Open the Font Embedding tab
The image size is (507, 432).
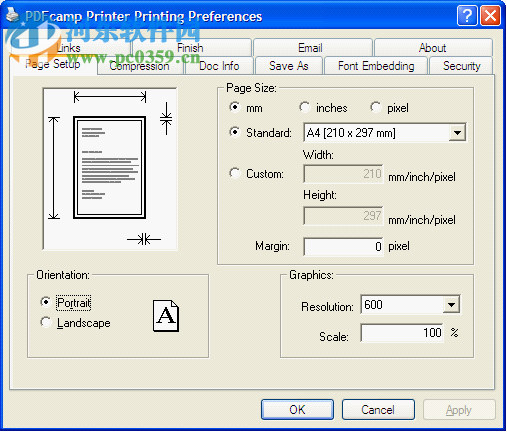pos(376,66)
